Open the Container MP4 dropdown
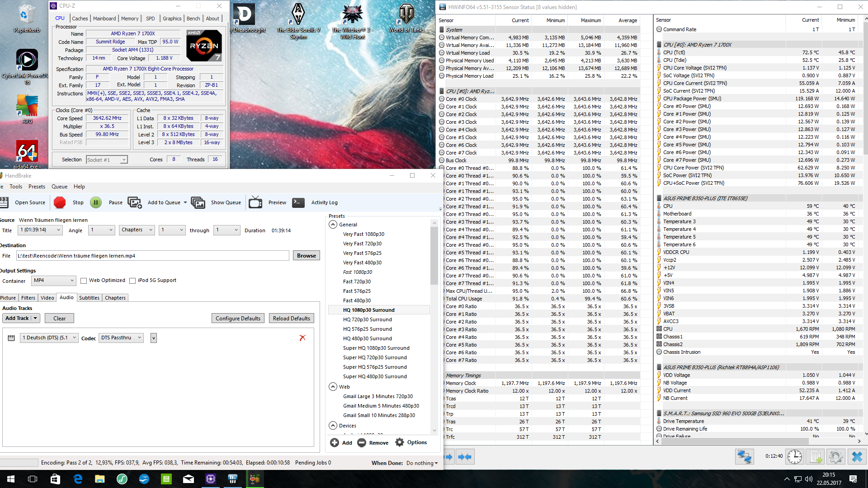 click(53, 281)
